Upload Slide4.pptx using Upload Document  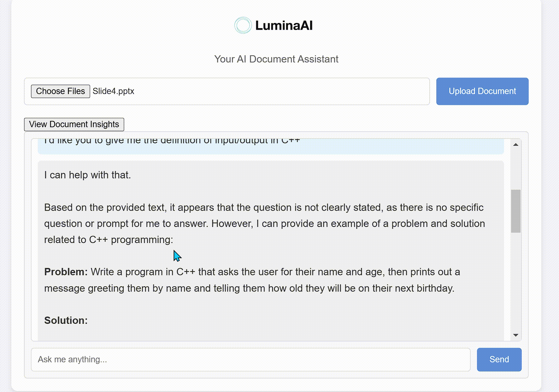(x=482, y=91)
